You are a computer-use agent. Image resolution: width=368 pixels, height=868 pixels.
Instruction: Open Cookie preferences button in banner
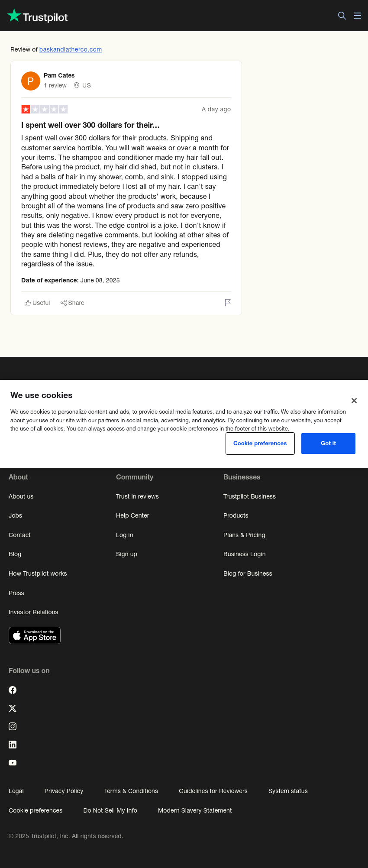coord(260,444)
